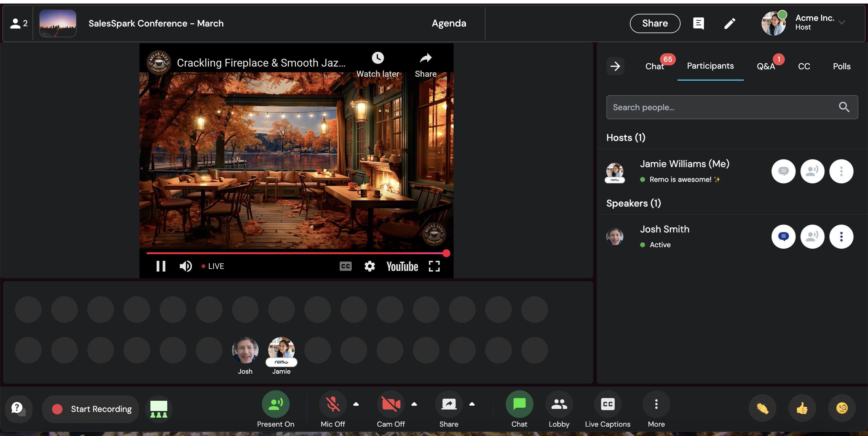The height and width of the screenshot is (436, 868).
Task: Unmute using the Mic Off button
Action: [x=332, y=404]
